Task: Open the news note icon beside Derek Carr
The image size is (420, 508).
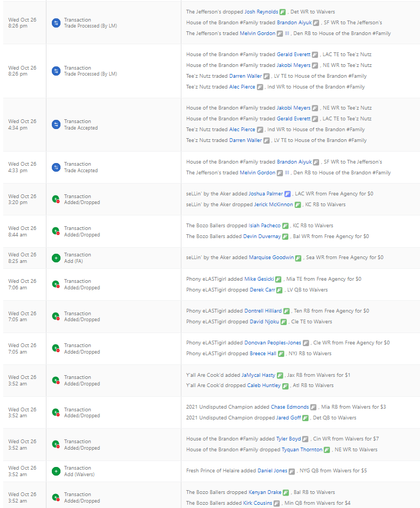Action: pos(279,290)
